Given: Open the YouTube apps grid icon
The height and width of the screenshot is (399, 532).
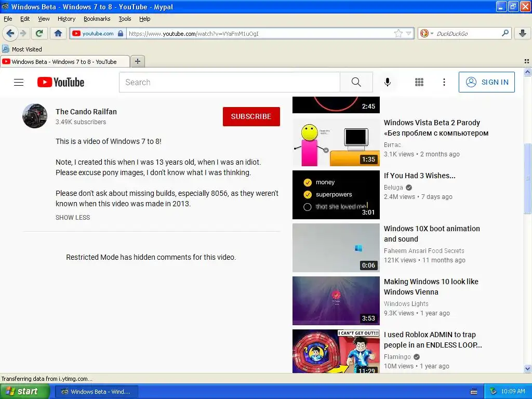Looking at the screenshot, I should (419, 82).
